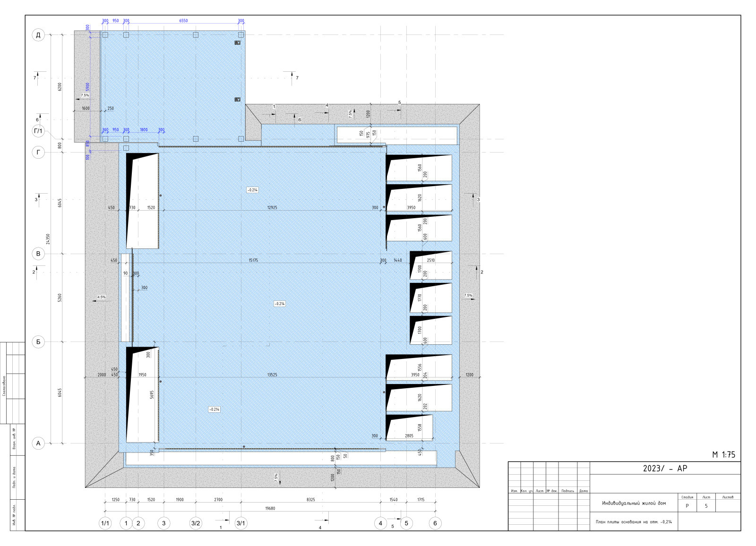Click the blue 6550 dimension text
The height and width of the screenshot is (546, 756).
[183, 21]
